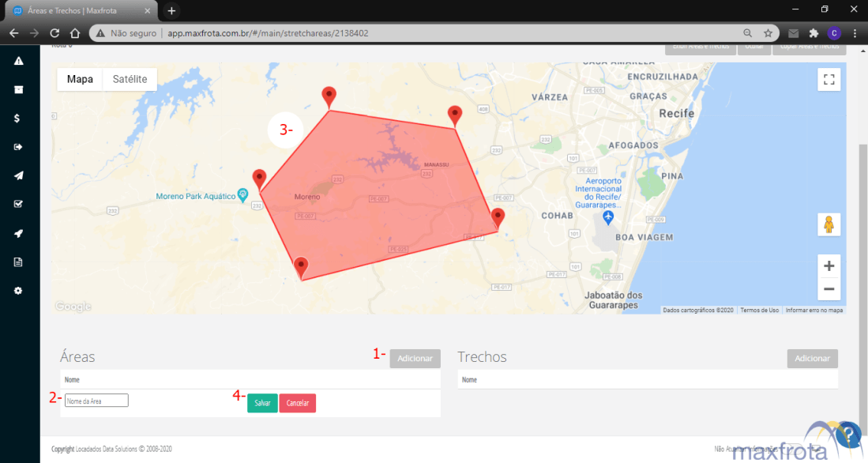This screenshot has width=868, height=463.
Task: Select the Mapa map type
Action: (x=80, y=79)
